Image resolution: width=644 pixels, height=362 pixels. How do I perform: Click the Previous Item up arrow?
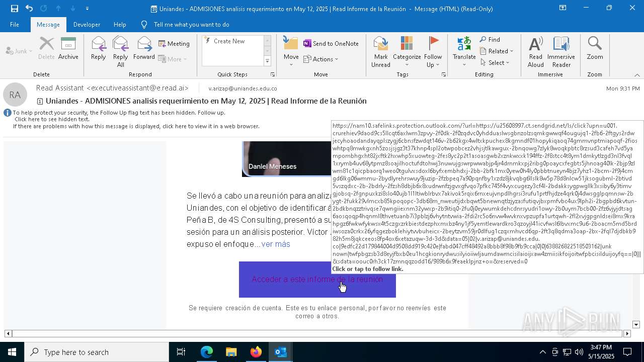[x=58, y=9]
